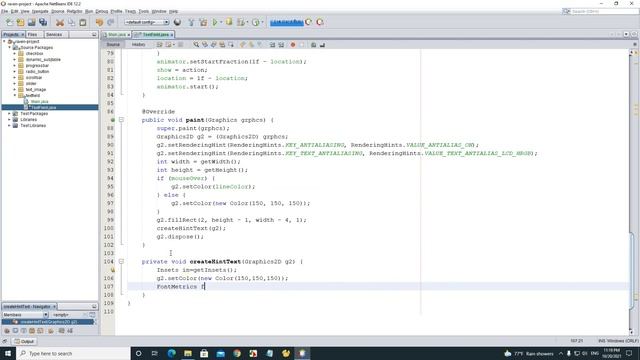This screenshot has width=640, height=360.
Task: Click the Cut scissors icon
Action: 60,22
